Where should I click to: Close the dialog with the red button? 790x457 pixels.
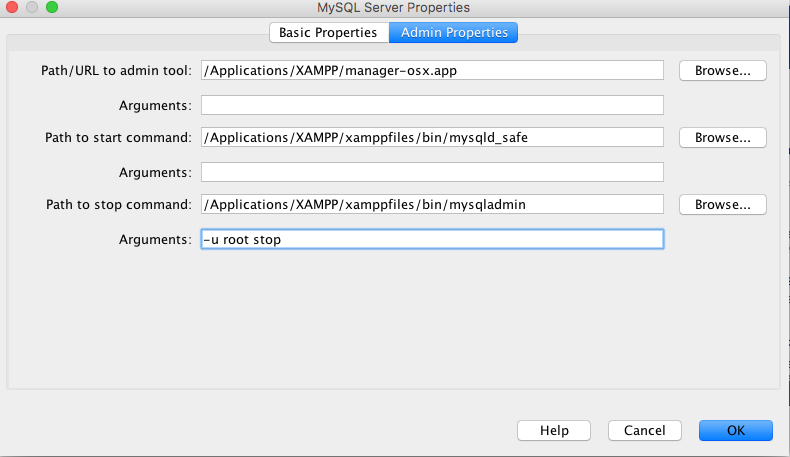coord(12,7)
